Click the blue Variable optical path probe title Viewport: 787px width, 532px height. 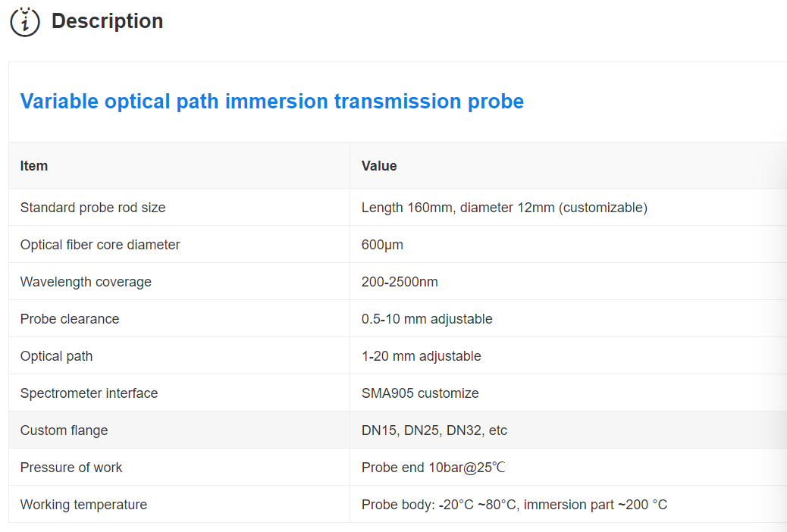[271, 102]
